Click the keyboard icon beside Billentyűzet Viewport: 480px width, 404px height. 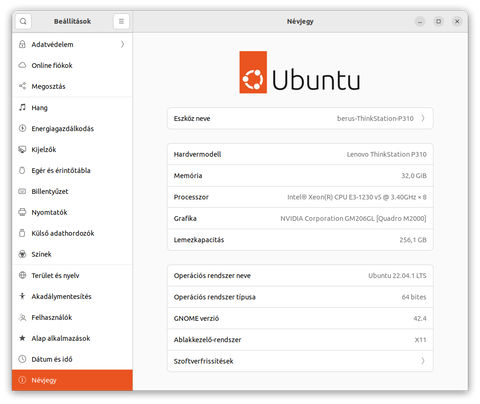(22, 191)
